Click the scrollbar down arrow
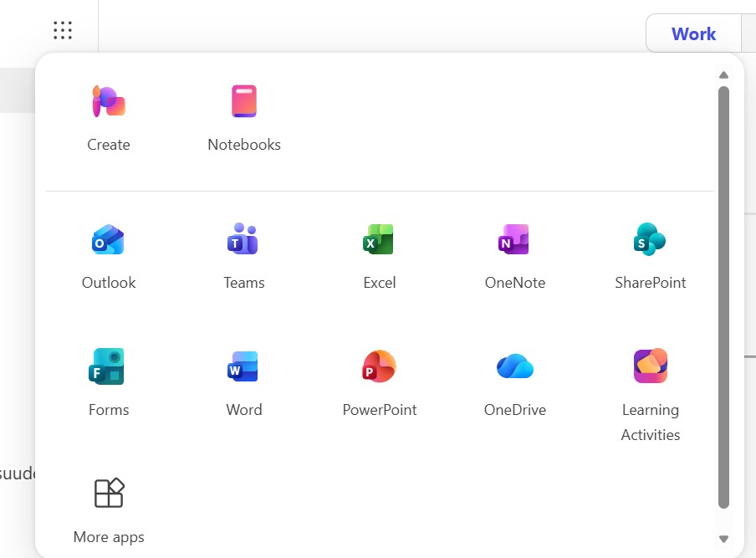This screenshot has height=558, width=756. [x=723, y=539]
